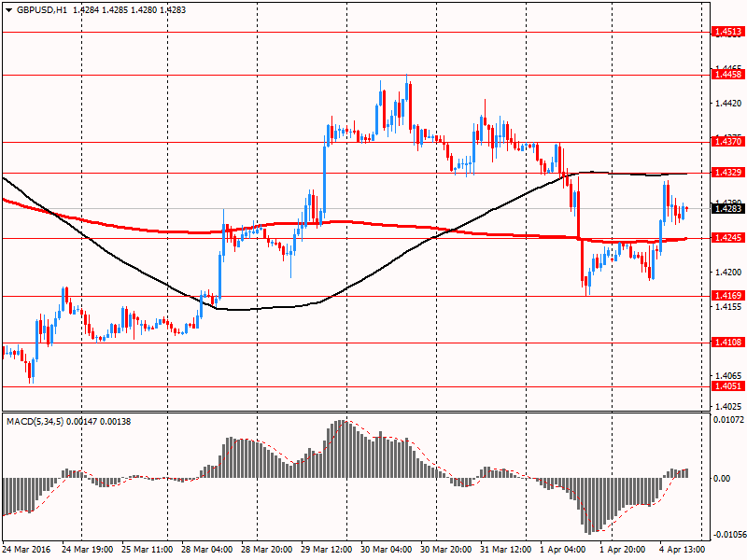
Task: Click the 28 Mar 04:00 time label
Action: 206,550
